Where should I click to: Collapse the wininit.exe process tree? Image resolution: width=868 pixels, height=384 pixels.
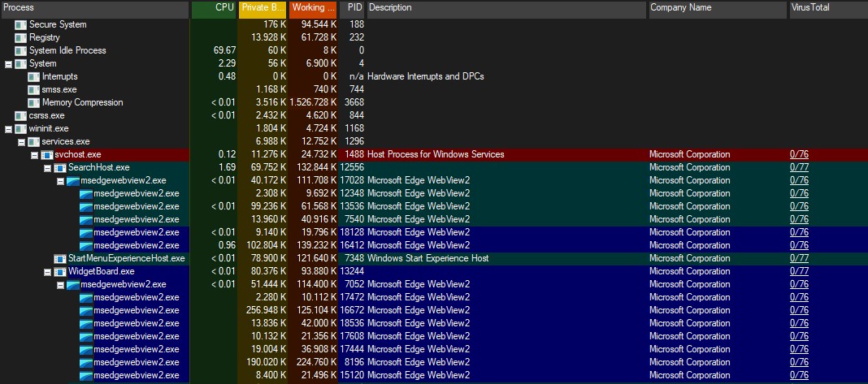pyautogui.click(x=8, y=129)
